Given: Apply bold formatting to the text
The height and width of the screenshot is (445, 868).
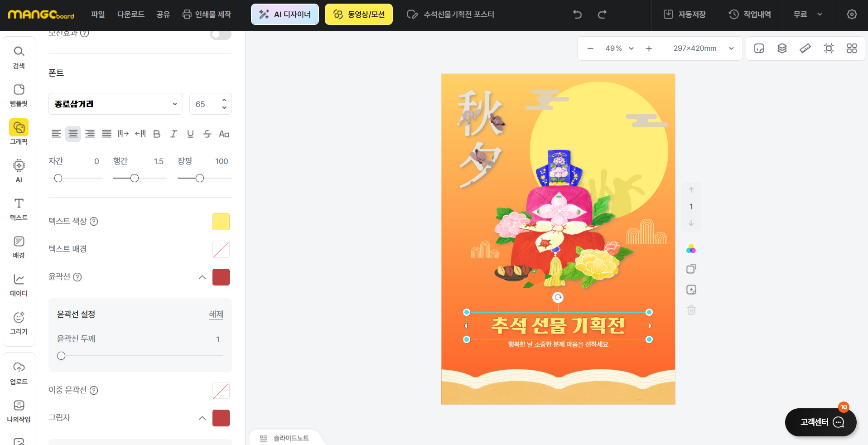Looking at the screenshot, I should (157, 134).
